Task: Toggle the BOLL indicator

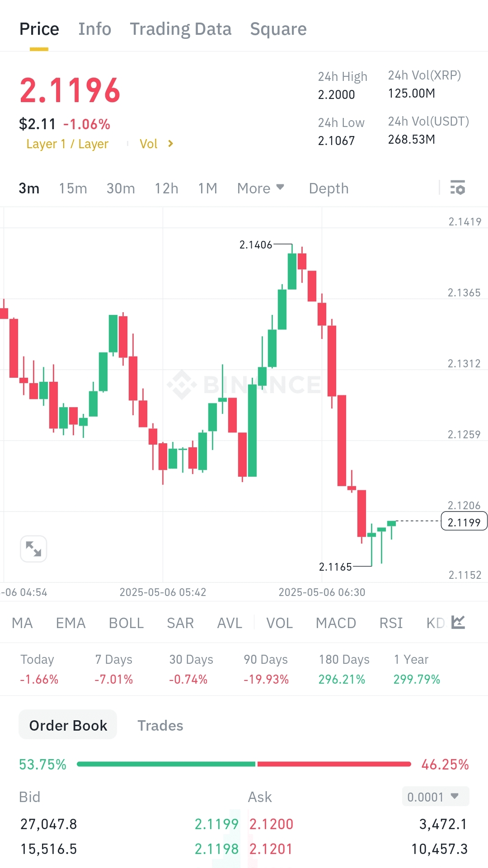Action: pos(126,623)
